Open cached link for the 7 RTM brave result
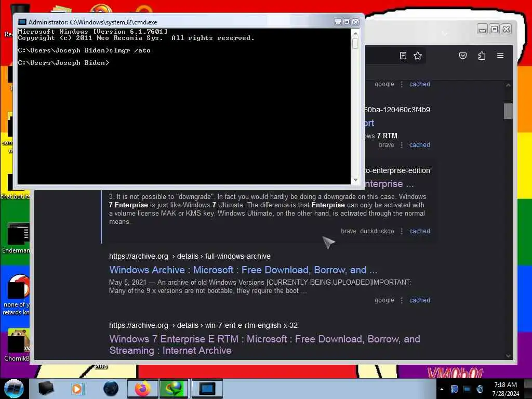 (x=420, y=145)
